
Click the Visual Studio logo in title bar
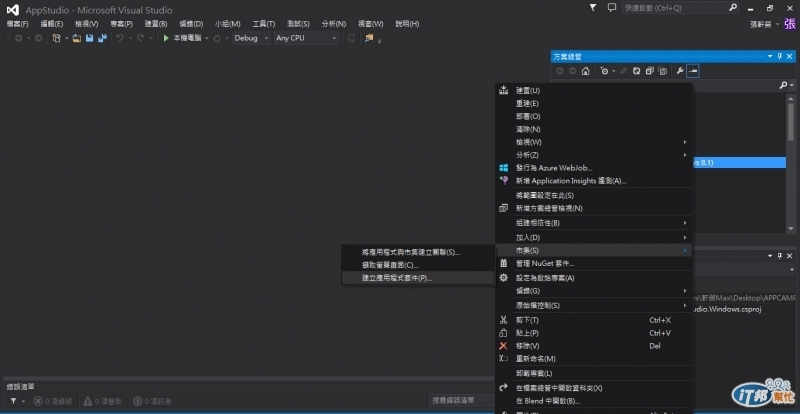(x=13, y=10)
